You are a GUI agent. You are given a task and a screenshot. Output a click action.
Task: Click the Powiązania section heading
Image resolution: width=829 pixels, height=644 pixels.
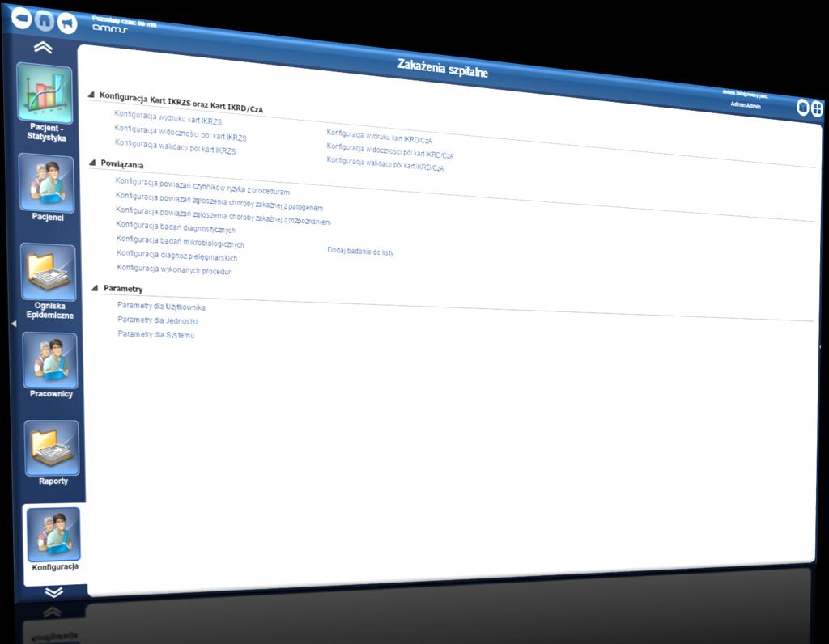pos(122,164)
